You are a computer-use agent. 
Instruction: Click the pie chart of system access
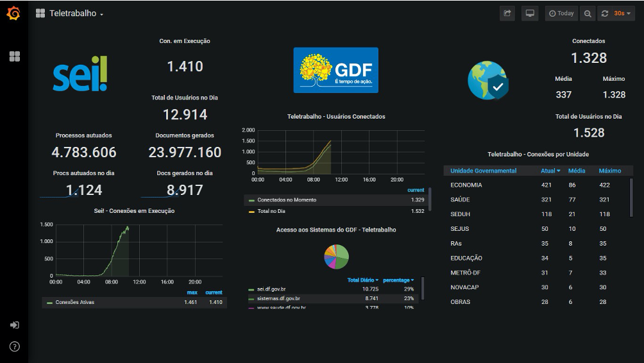pyautogui.click(x=336, y=257)
